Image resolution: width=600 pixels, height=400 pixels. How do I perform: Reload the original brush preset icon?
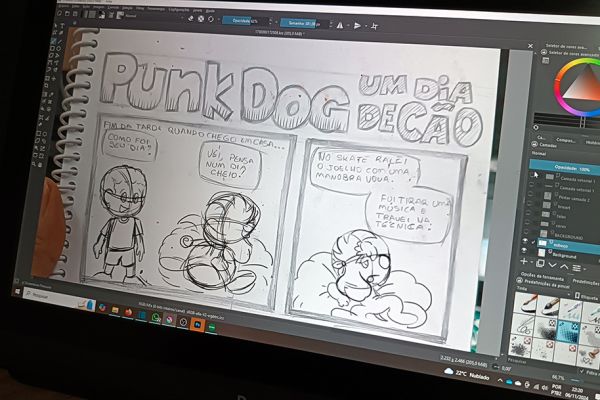[x=211, y=19]
